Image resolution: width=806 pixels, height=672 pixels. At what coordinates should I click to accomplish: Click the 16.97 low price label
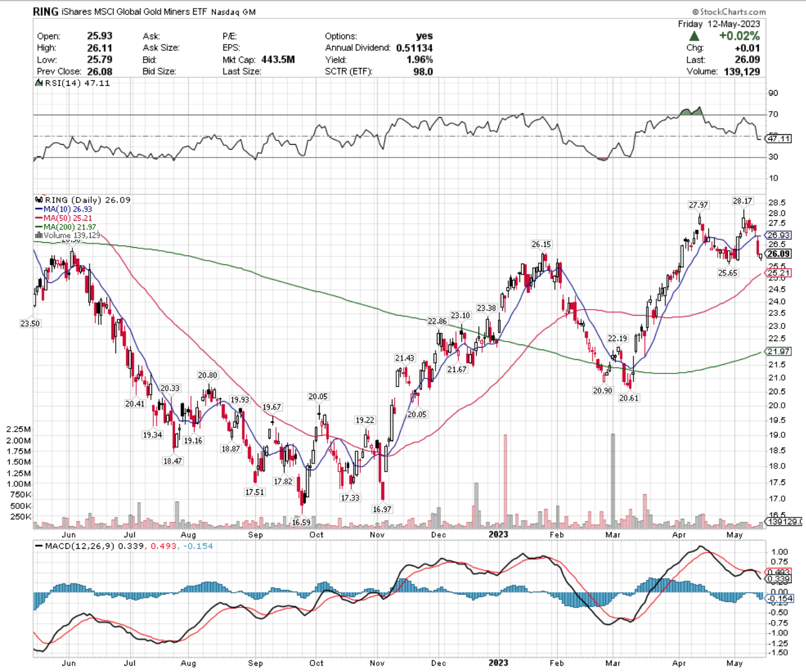tap(382, 509)
